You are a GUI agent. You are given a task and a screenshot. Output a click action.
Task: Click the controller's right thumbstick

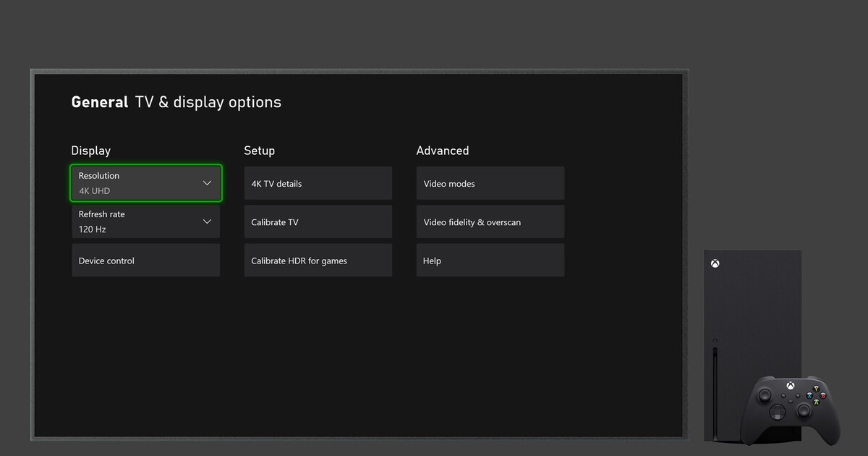[804, 410]
